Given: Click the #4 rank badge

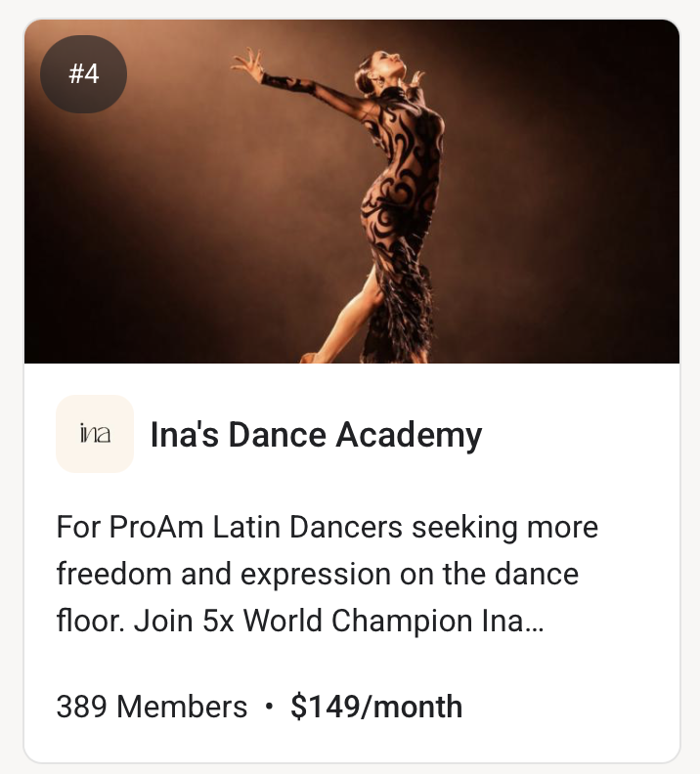Looking at the screenshot, I should click(84, 73).
